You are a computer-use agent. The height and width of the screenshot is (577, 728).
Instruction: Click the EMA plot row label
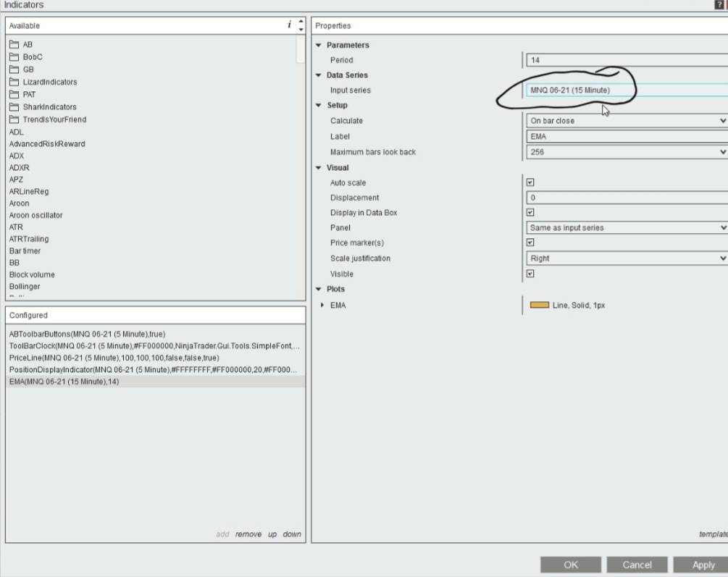[338, 306]
